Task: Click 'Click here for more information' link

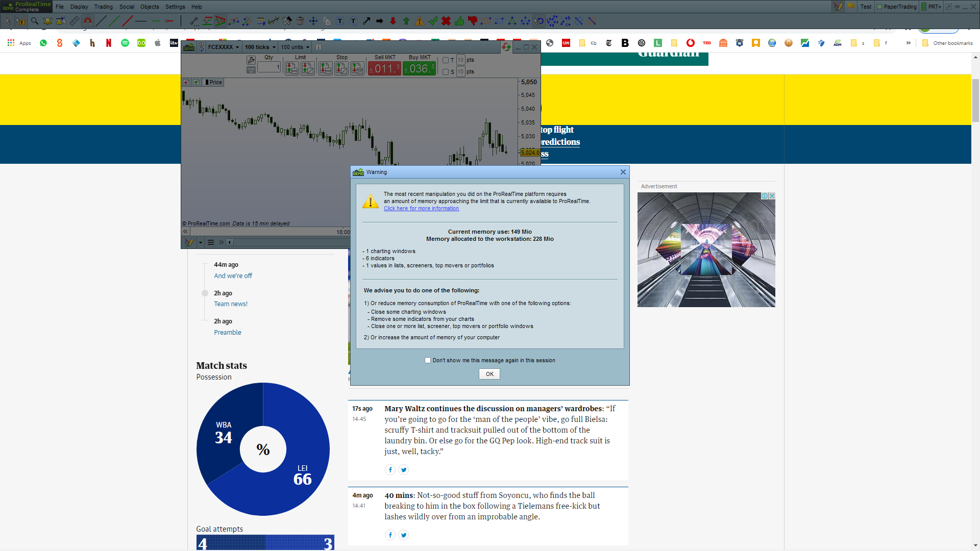Action: coord(421,208)
